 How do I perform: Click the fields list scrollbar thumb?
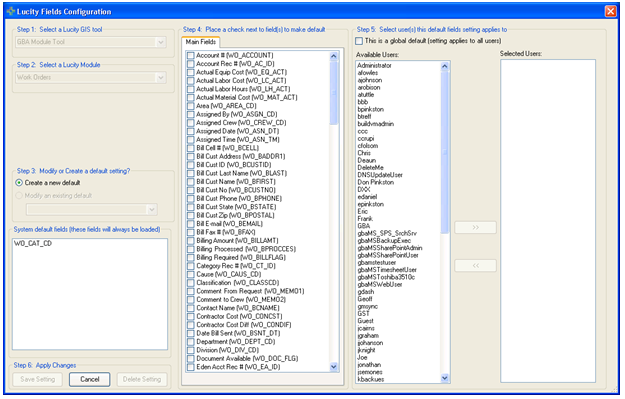click(x=334, y=92)
